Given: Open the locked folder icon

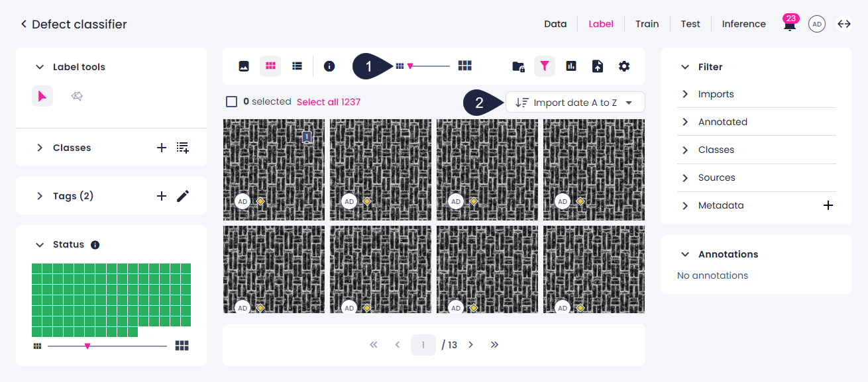Looking at the screenshot, I should (519, 66).
